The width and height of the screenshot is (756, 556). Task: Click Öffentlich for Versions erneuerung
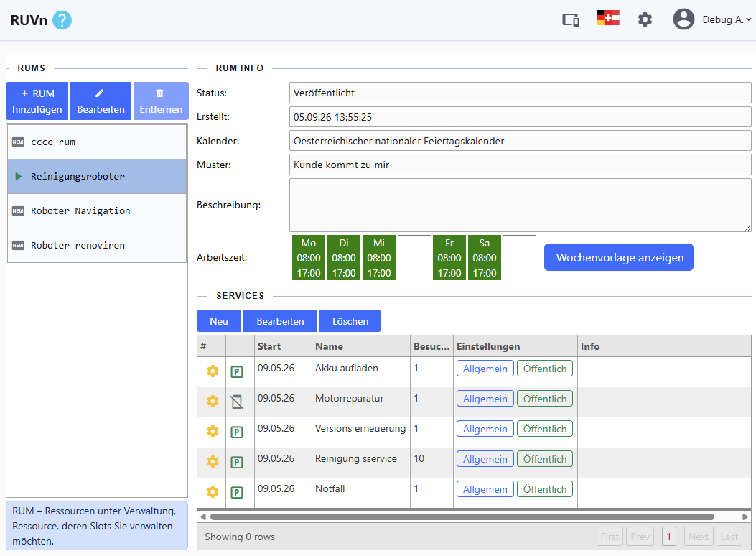click(x=545, y=429)
